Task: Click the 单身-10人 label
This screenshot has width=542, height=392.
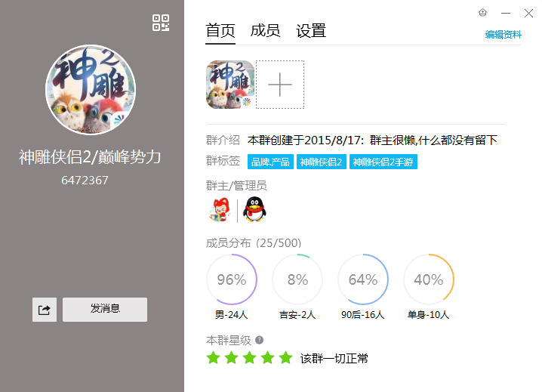Action: (x=429, y=315)
